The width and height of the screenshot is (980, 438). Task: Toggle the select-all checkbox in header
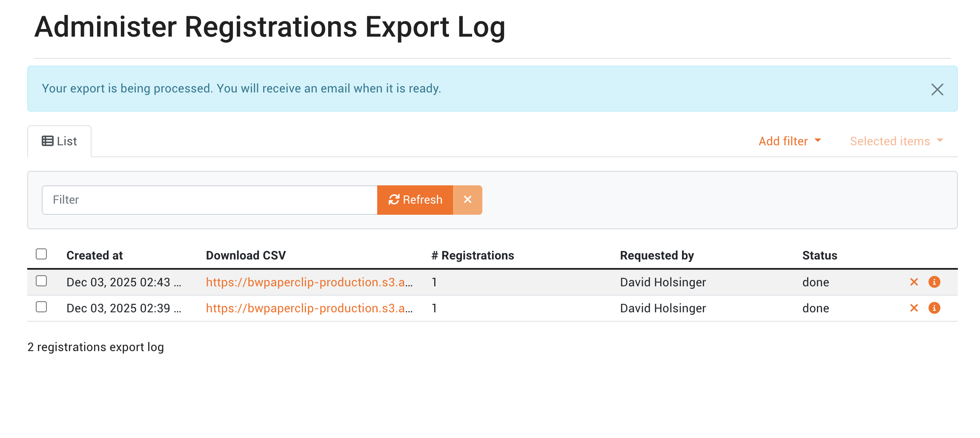click(x=41, y=254)
